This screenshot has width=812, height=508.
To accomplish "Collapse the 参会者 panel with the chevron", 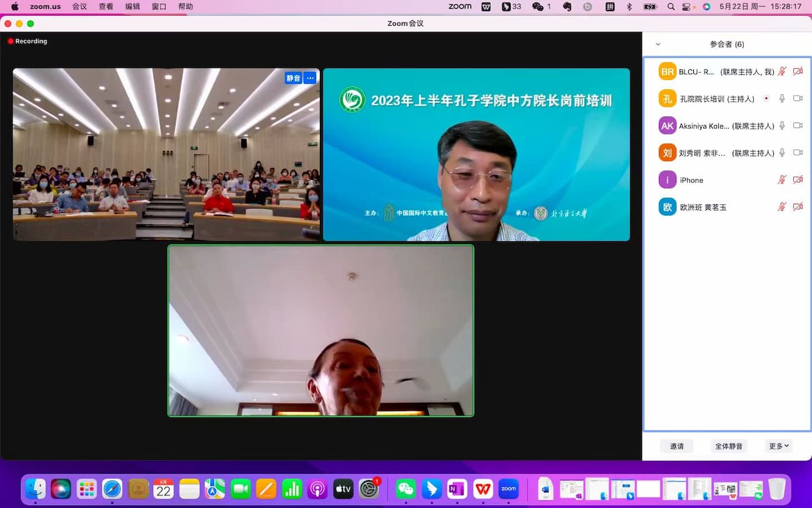I will click(658, 44).
